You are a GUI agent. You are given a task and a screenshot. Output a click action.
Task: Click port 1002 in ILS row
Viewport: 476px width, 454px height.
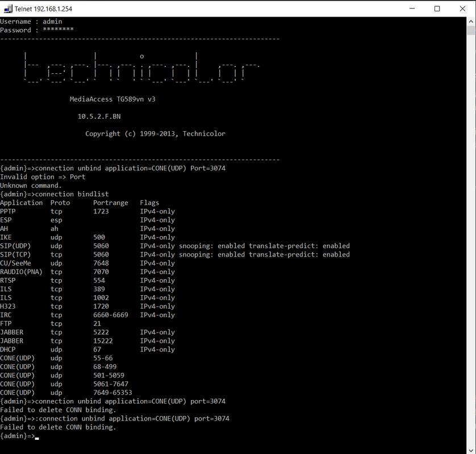click(x=101, y=298)
